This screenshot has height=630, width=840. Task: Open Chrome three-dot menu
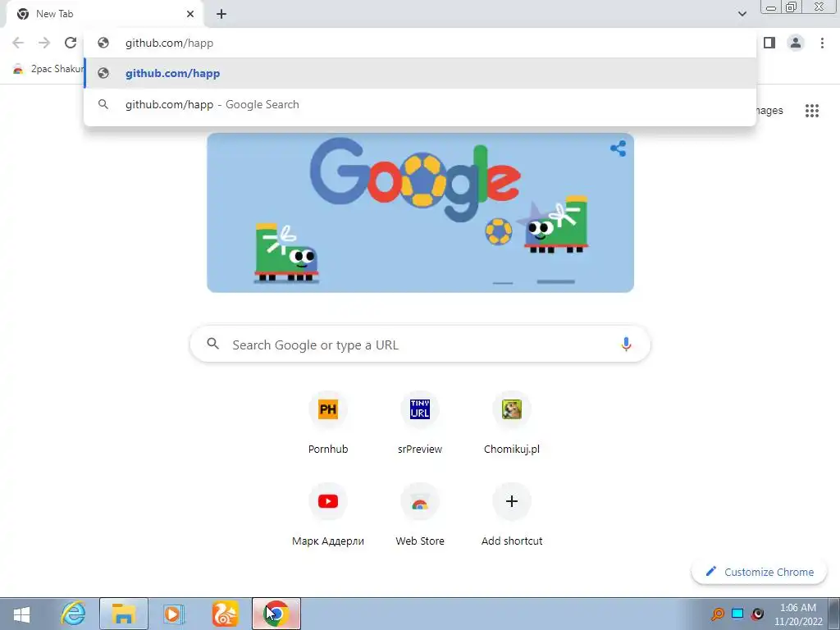click(x=822, y=43)
